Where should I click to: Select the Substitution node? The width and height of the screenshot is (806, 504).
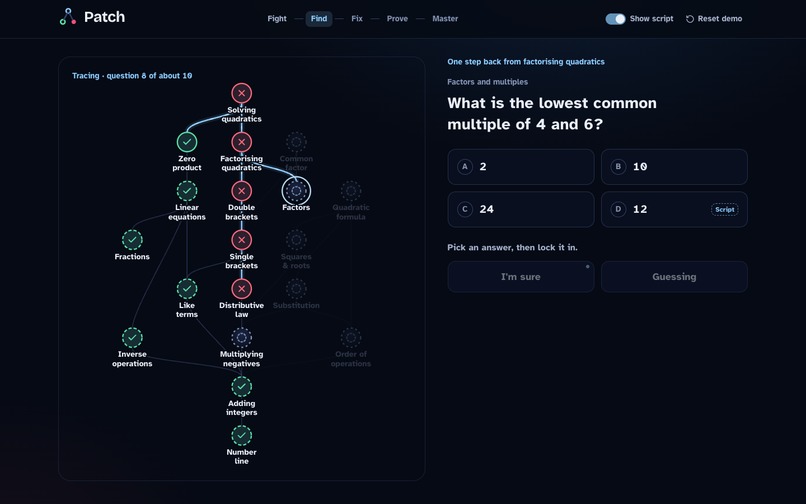[x=296, y=289]
